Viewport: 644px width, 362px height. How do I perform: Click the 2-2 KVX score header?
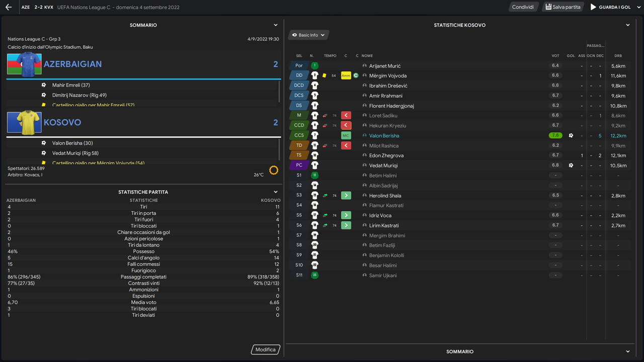(x=44, y=7)
